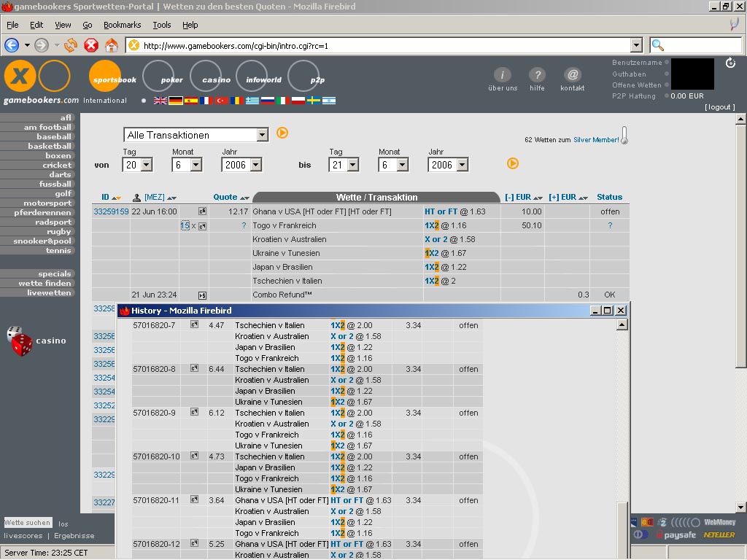Select the British flag language
The image size is (747, 560).
[x=160, y=101]
